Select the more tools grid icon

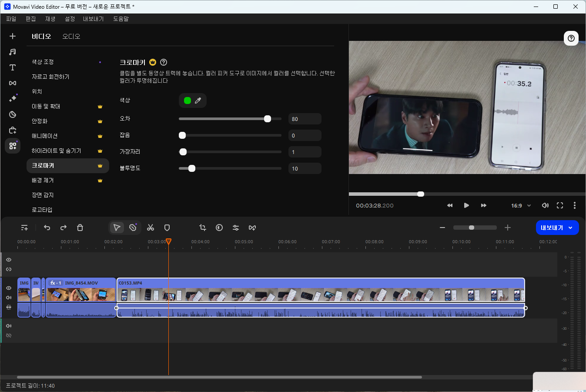(13, 146)
